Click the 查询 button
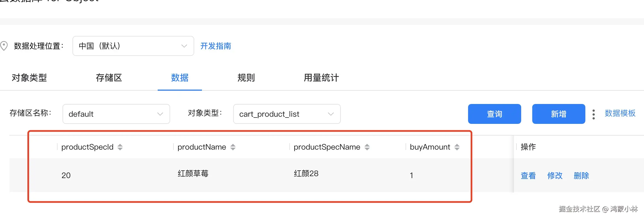The width and height of the screenshot is (644, 219). [494, 114]
